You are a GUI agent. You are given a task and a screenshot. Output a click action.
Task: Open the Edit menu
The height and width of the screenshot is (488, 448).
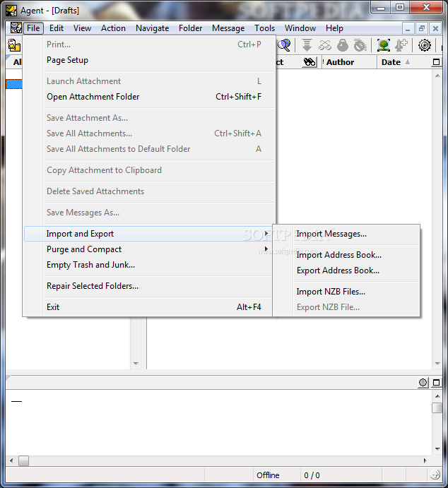click(x=57, y=28)
